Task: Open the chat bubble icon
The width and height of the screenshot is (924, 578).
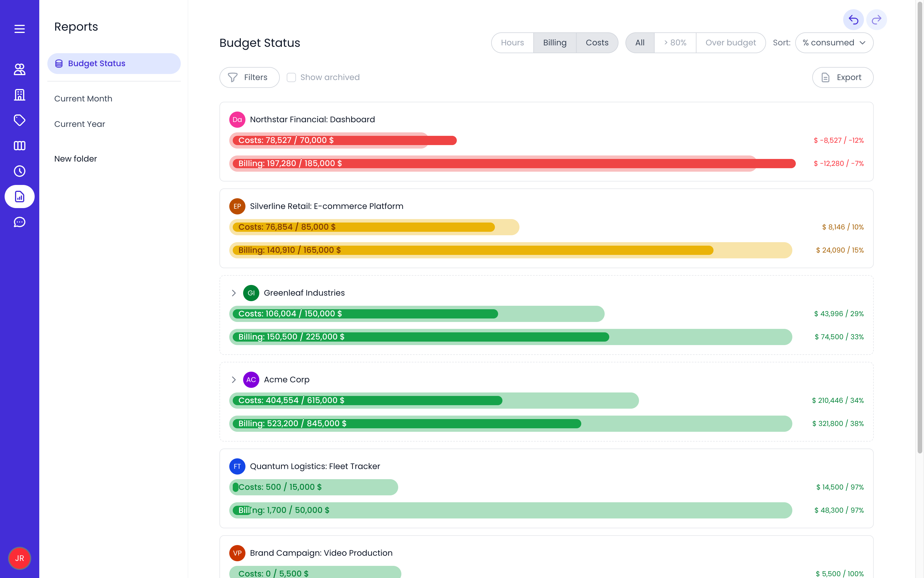Action: click(19, 222)
